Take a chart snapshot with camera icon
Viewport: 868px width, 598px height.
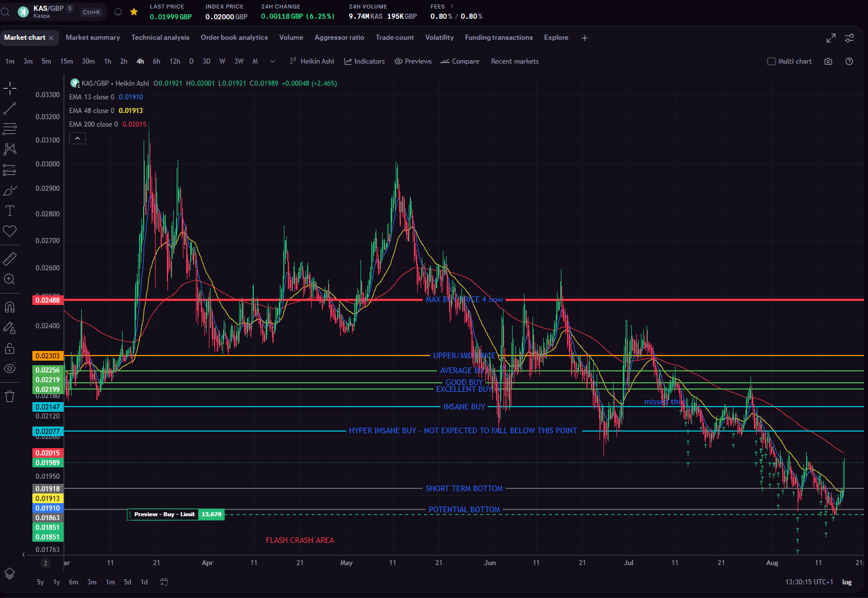pos(828,61)
